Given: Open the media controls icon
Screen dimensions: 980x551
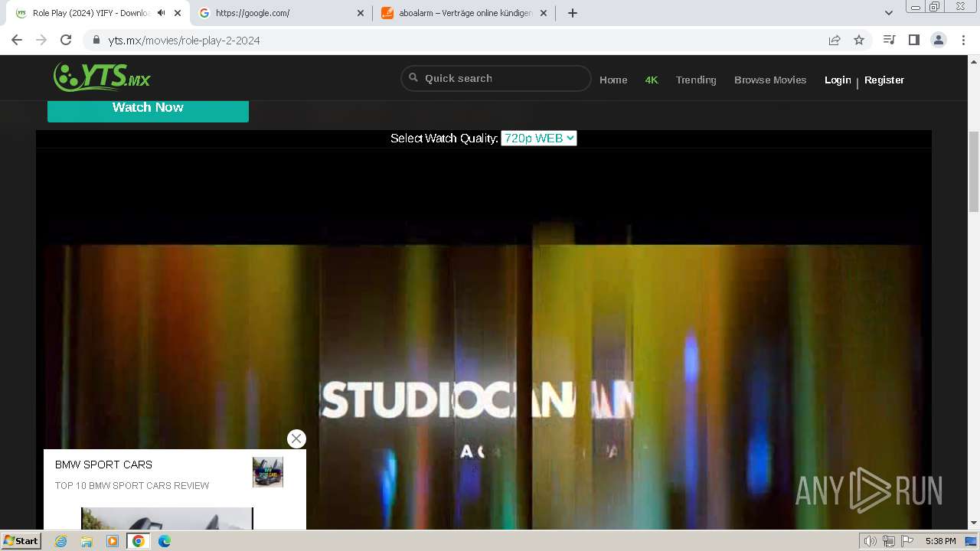Looking at the screenshot, I should 889,40.
